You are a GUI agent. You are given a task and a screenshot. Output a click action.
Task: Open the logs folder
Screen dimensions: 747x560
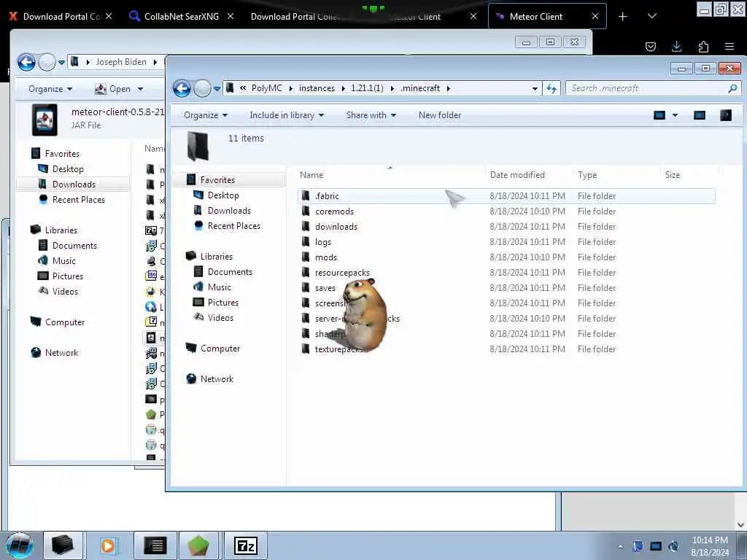(322, 242)
